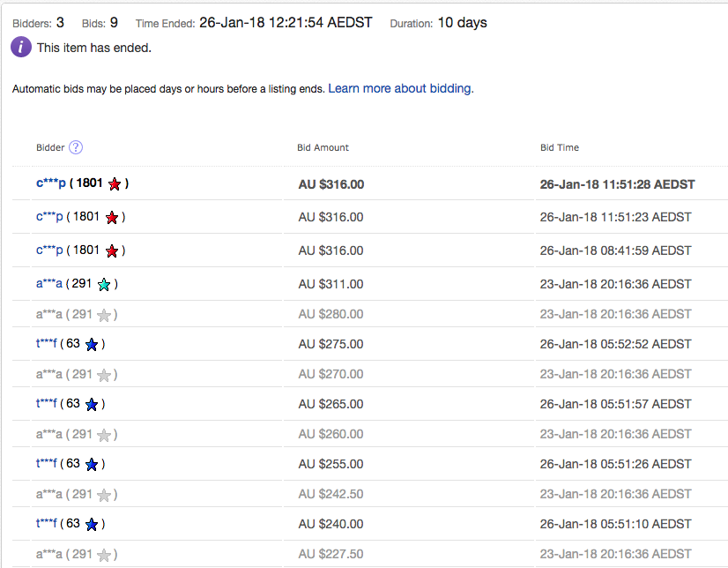This screenshot has height=568, width=728.
Task: Click the 'Bid Amount' column header
Action: [x=323, y=147]
